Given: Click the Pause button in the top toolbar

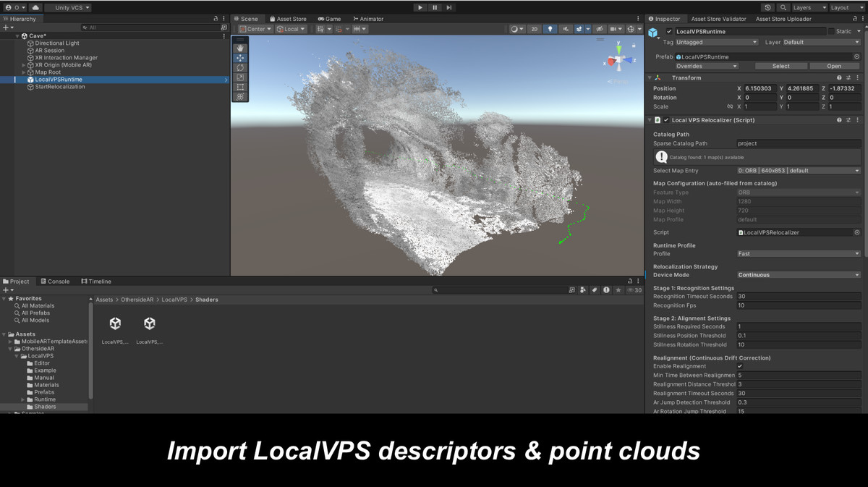Looking at the screenshot, I should click(x=435, y=7).
